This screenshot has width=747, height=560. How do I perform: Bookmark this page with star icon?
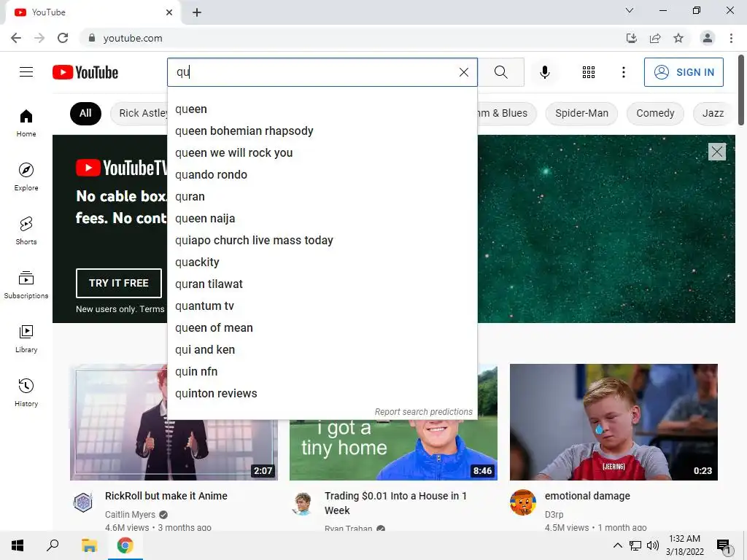pos(678,38)
